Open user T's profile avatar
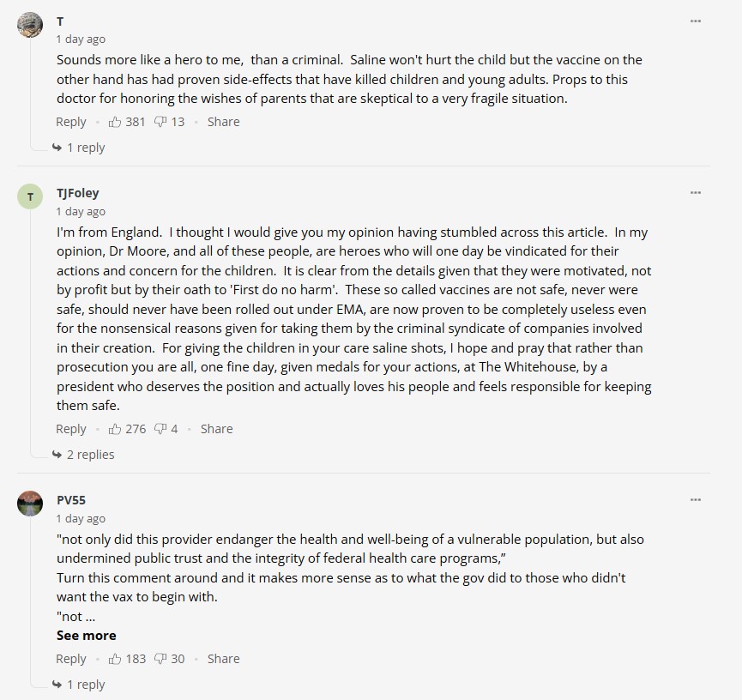Image resolution: width=742 pixels, height=700 pixels. tap(30, 25)
